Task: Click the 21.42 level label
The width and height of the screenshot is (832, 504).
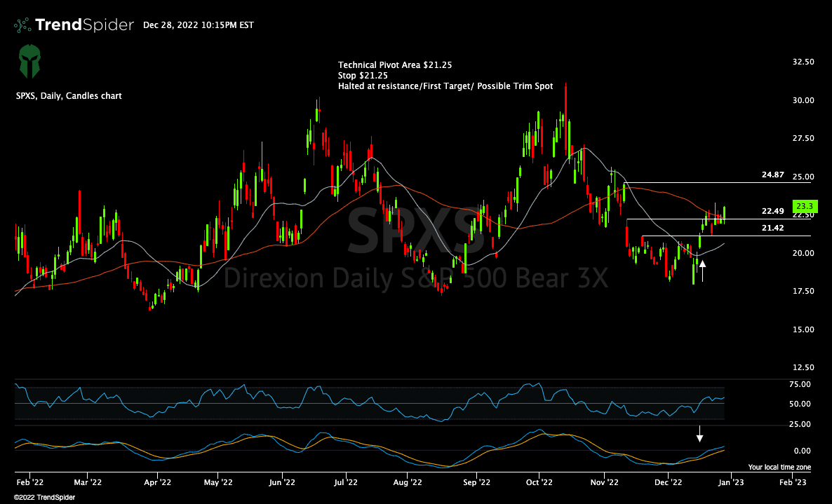Action: pos(772,228)
